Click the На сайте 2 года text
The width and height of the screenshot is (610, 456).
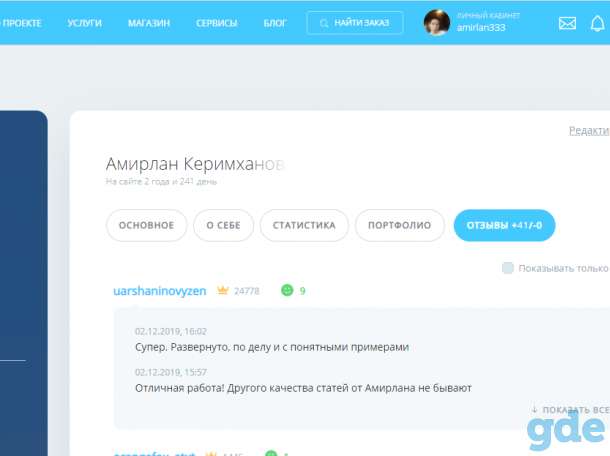click(161, 182)
